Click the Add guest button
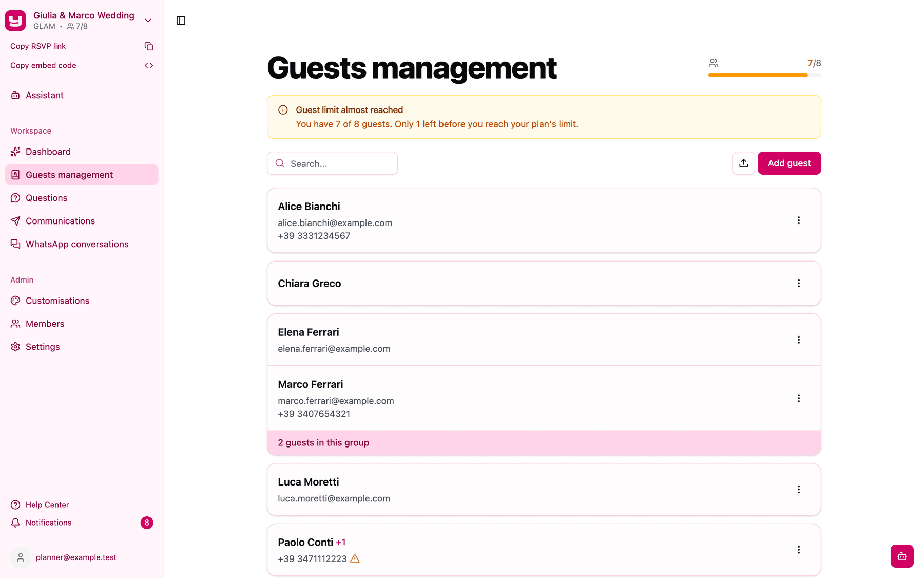Screen dimensions: 924x578 coord(790,163)
